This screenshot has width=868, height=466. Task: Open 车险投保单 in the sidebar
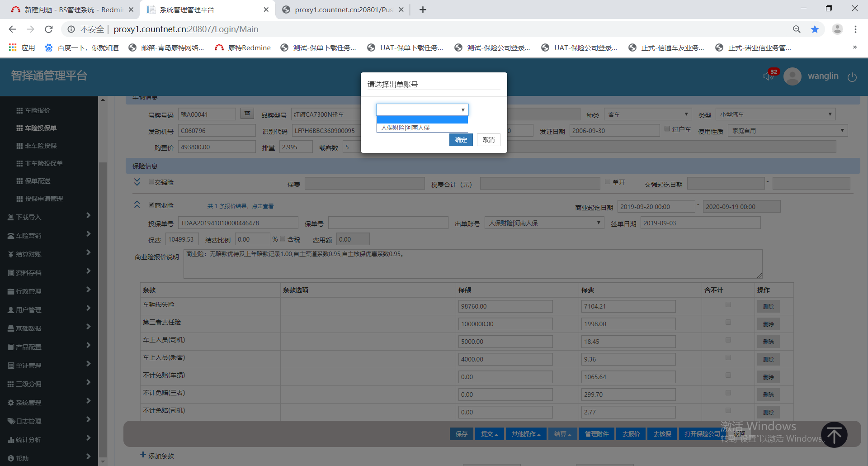point(41,128)
